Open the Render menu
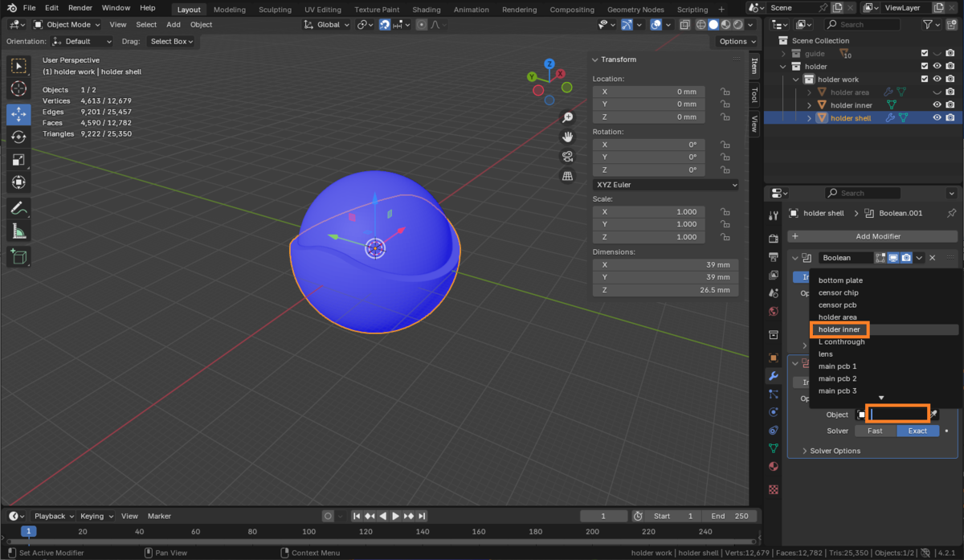The width and height of the screenshot is (964, 560). pos(80,8)
